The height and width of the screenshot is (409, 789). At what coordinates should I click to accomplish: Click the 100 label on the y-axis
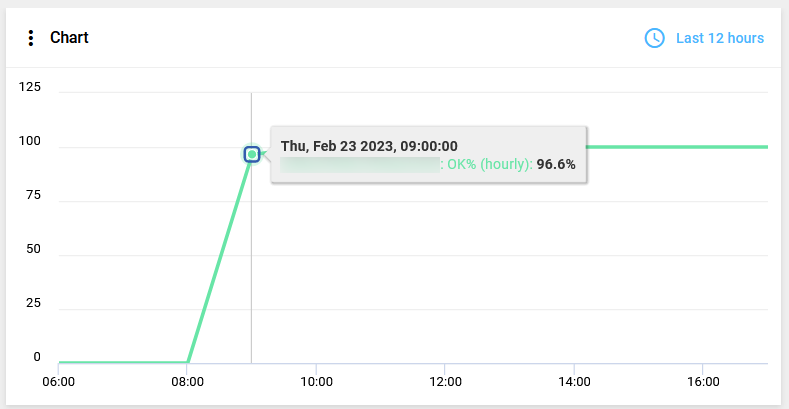[x=30, y=141]
